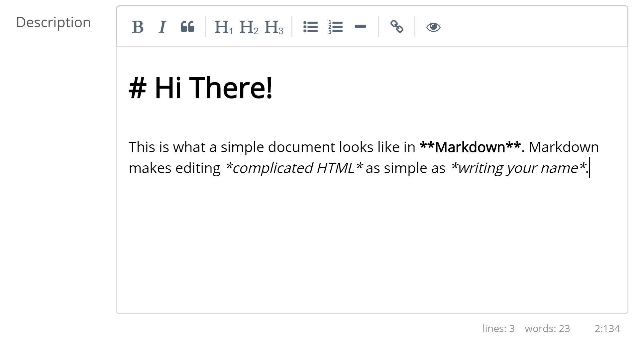Click the empty editor area below the text
644x344 pixels.
click(x=372, y=246)
